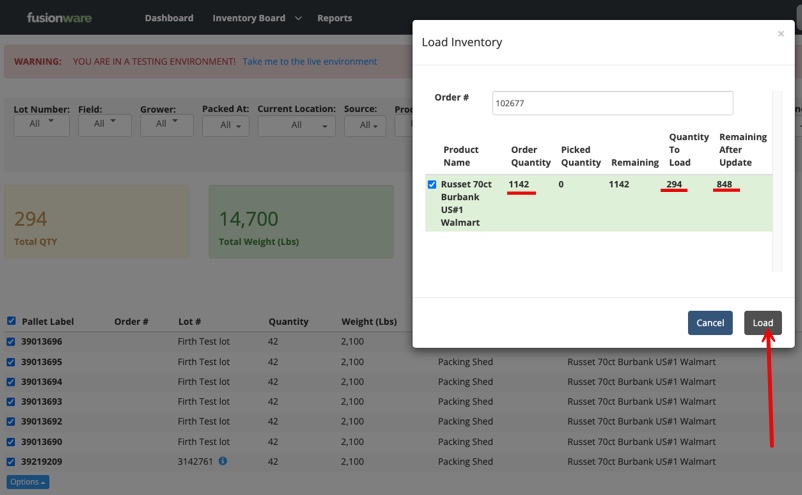Click info icon next to lot 3142761

click(x=222, y=461)
